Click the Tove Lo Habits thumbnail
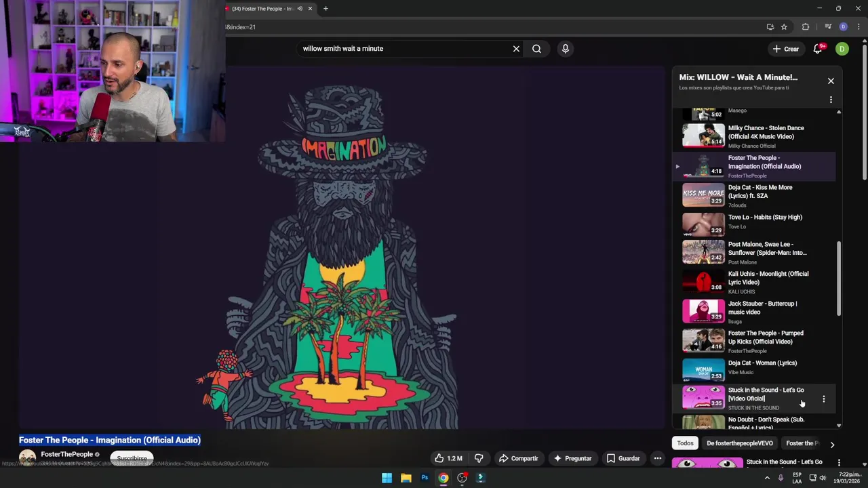The height and width of the screenshot is (488, 868). pyautogui.click(x=703, y=224)
